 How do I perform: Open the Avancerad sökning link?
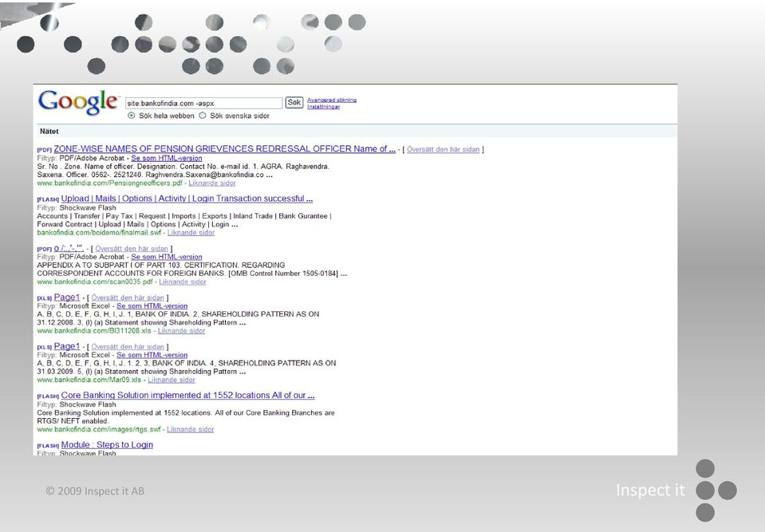(332, 100)
